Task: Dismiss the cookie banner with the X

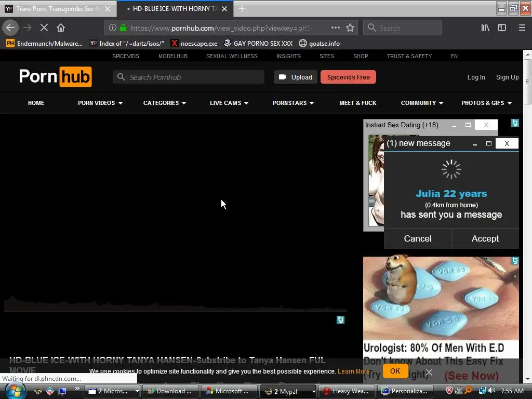Action: [x=429, y=372]
